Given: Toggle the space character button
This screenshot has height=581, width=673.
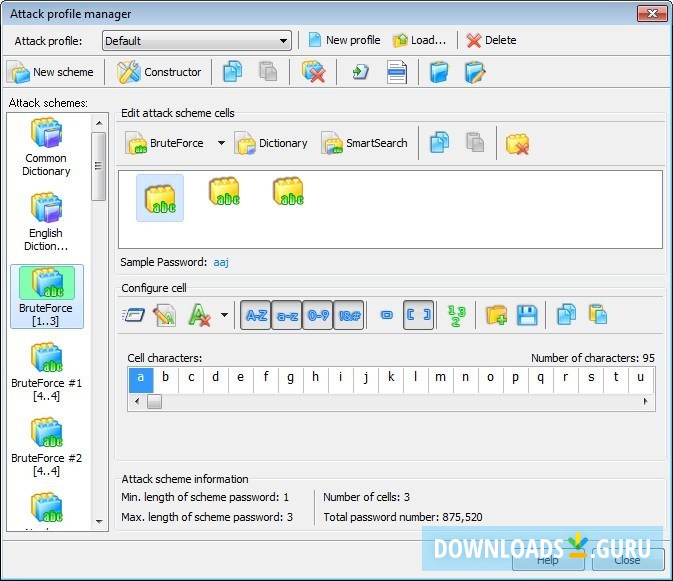Looking at the screenshot, I should coord(387,315).
